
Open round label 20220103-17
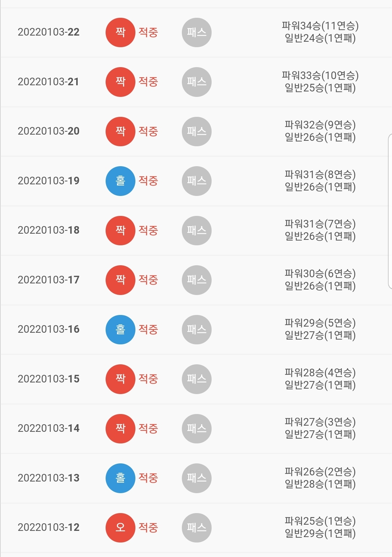coord(49,280)
